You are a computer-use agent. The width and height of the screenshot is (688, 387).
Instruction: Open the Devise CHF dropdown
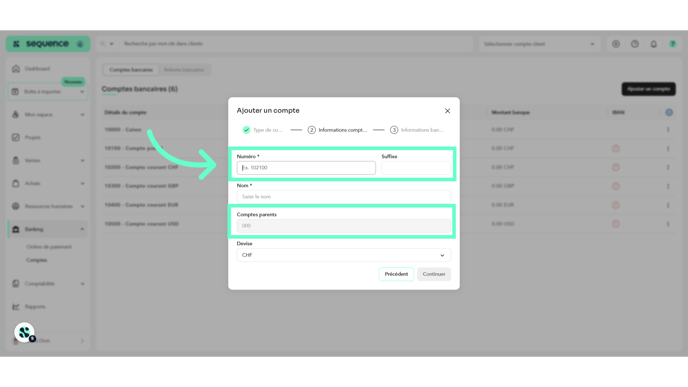[x=344, y=255]
